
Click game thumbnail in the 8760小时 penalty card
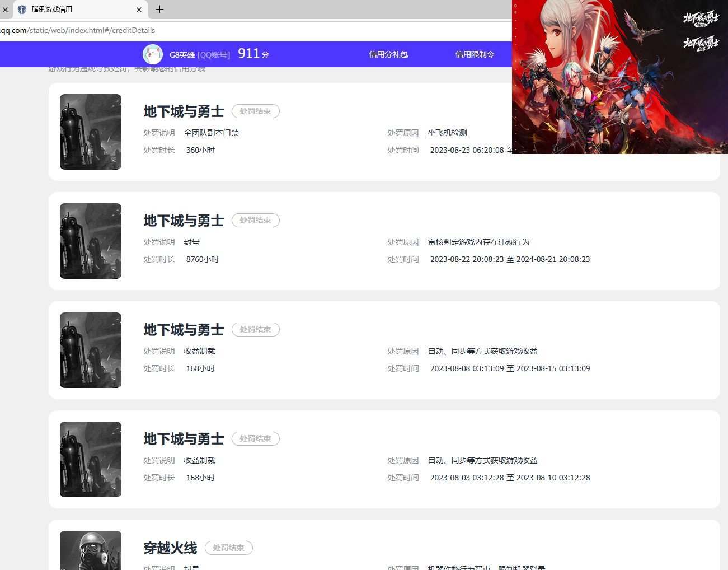91,241
